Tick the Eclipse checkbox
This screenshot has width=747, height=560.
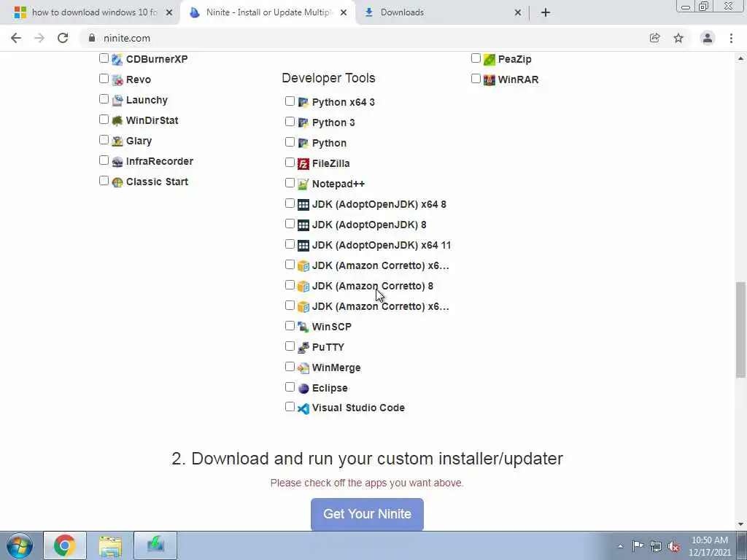pos(290,387)
